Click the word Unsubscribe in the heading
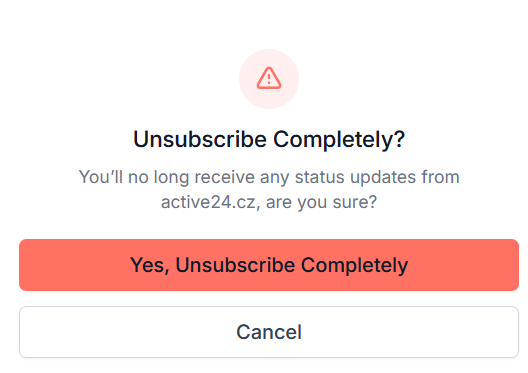 pyautogui.click(x=200, y=139)
